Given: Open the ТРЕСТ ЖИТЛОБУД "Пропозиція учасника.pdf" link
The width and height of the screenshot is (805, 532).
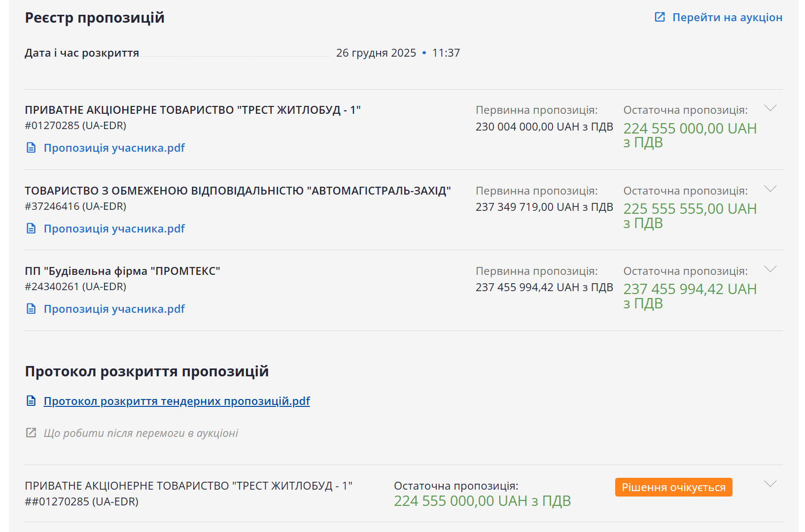Looking at the screenshot, I should (x=114, y=148).
